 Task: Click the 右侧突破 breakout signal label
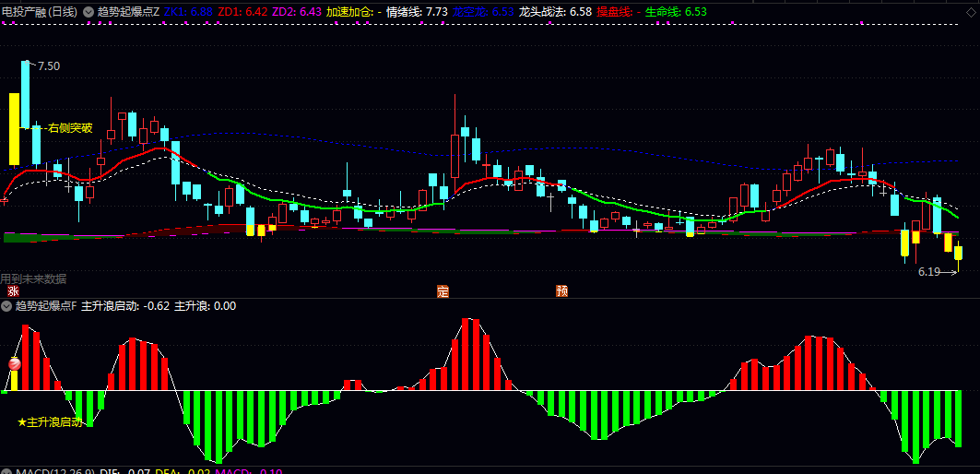click(70, 128)
